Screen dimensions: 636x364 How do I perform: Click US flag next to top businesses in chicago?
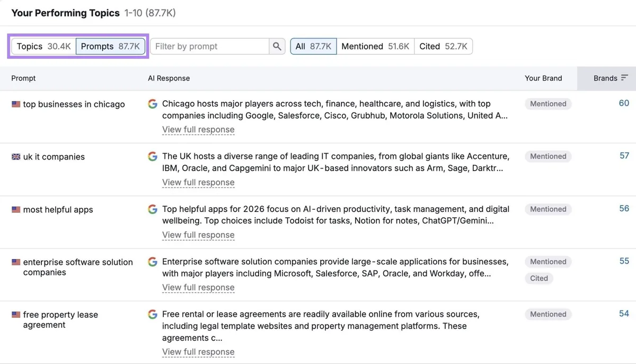[x=16, y=104]
